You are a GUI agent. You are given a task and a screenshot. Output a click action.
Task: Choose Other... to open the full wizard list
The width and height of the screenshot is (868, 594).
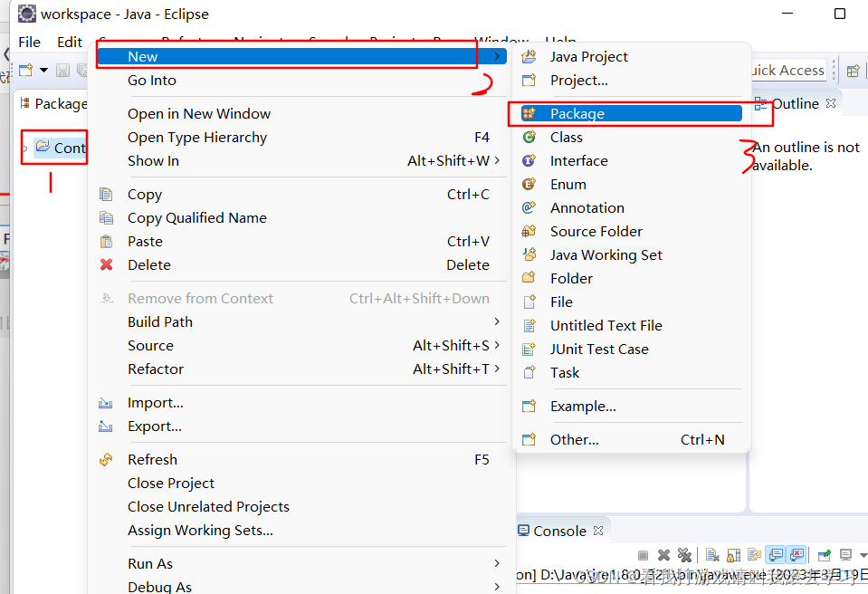pyautogui.click(x=574, y=439)
